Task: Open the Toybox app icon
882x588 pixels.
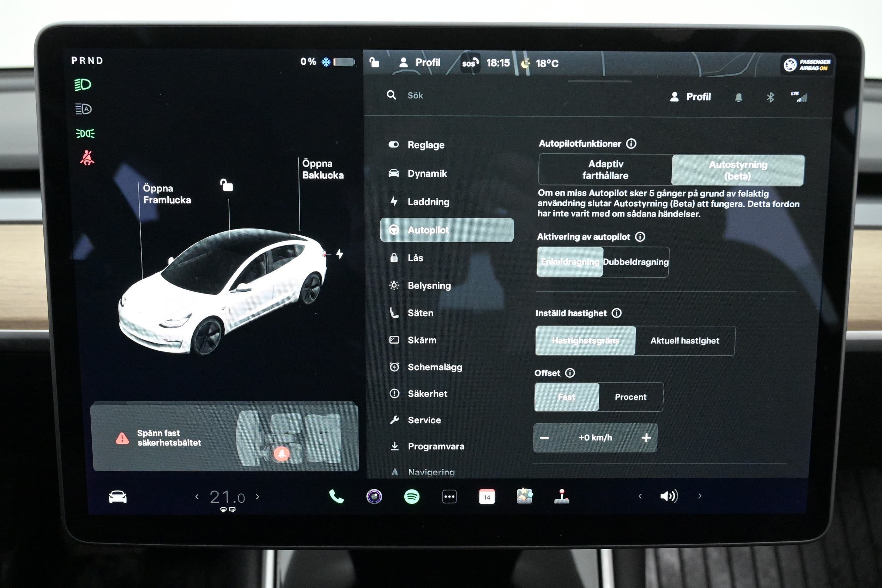Action: pyautogui.click(x=524, y=496)
